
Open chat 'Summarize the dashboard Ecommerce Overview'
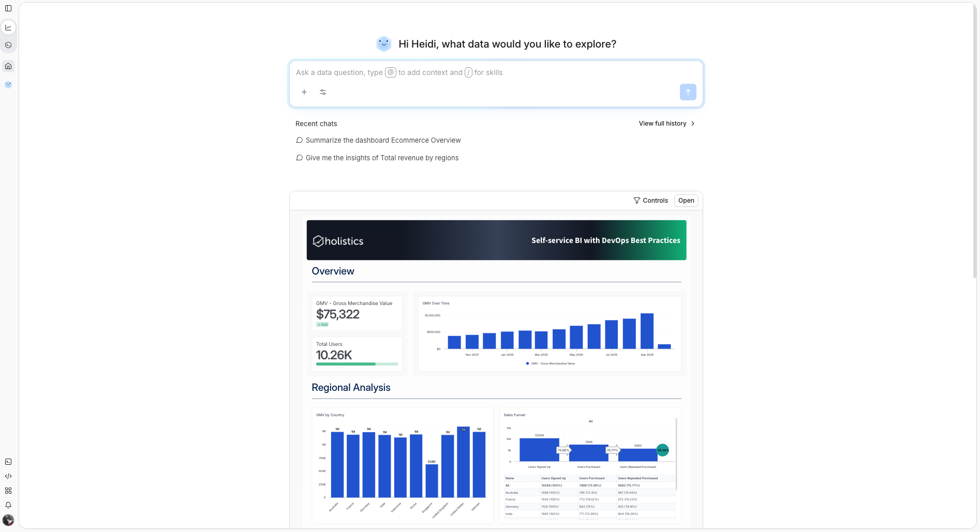[383, 140]
